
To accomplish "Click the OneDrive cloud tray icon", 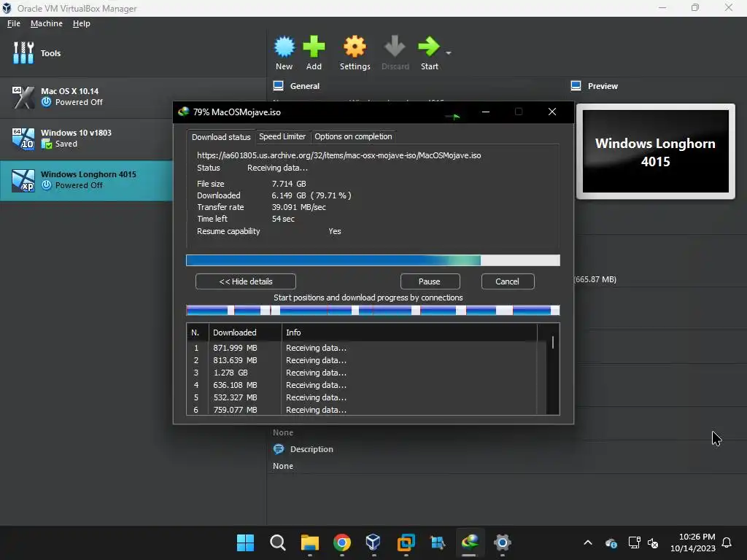I will coord(611,542).
